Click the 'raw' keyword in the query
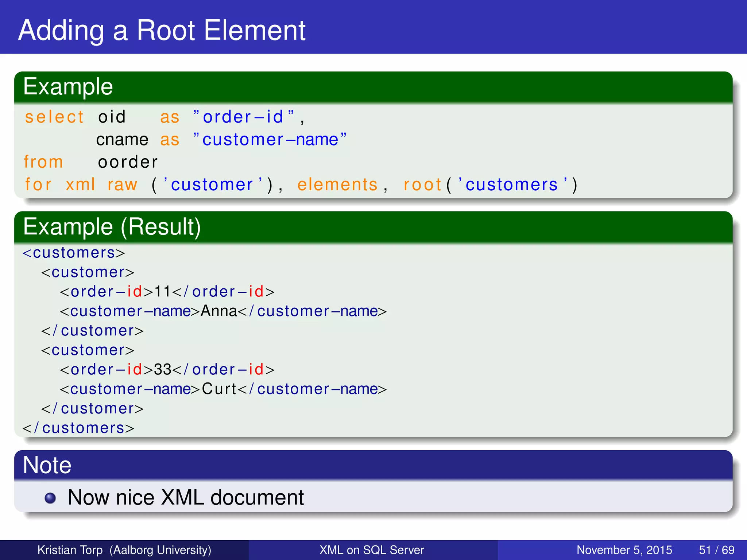 (122, 185)
